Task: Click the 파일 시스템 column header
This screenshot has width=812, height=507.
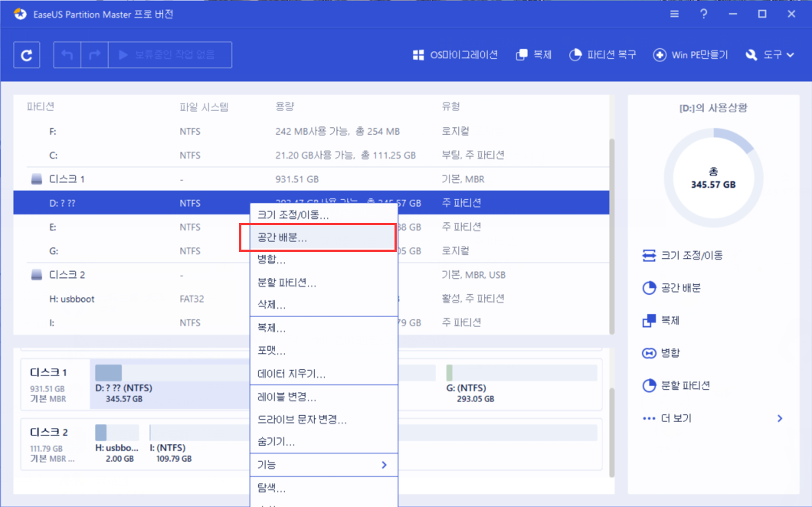Action: point(204,106)
